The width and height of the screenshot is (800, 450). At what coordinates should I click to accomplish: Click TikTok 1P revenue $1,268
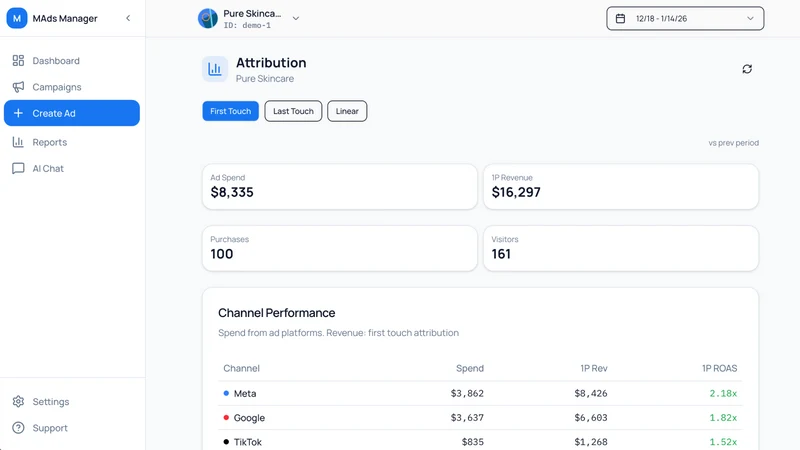click(x=591, y=442)
